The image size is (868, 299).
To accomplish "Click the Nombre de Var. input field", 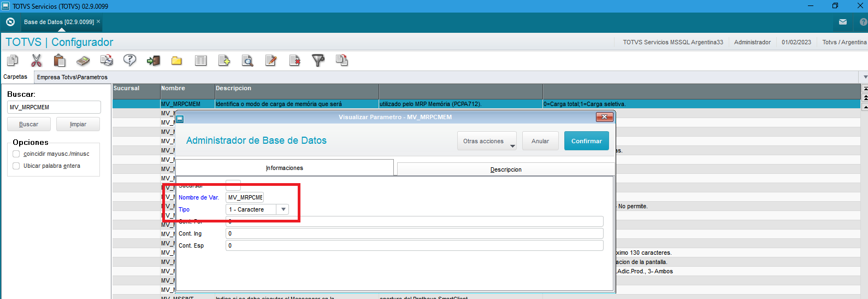I will [245, 197].
